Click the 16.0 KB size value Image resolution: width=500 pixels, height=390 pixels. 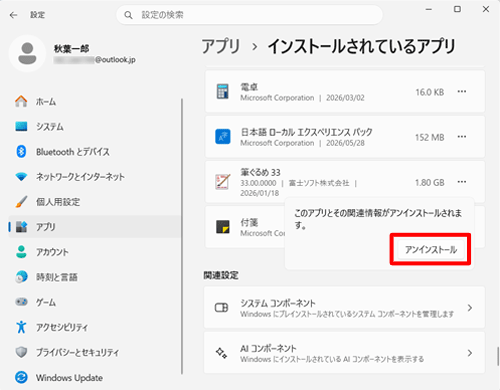(x=430, y=92)
